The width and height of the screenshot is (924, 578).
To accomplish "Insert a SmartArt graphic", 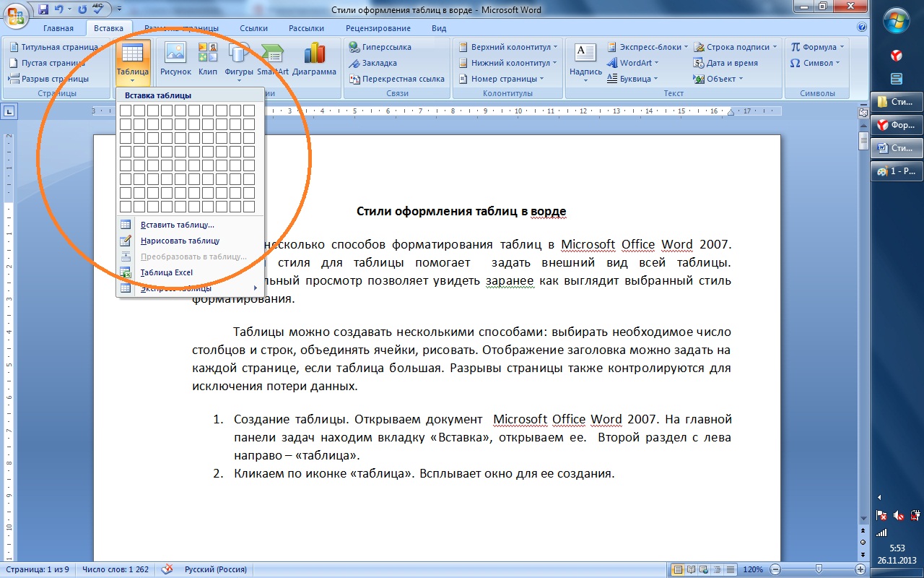I will point(272,59).
